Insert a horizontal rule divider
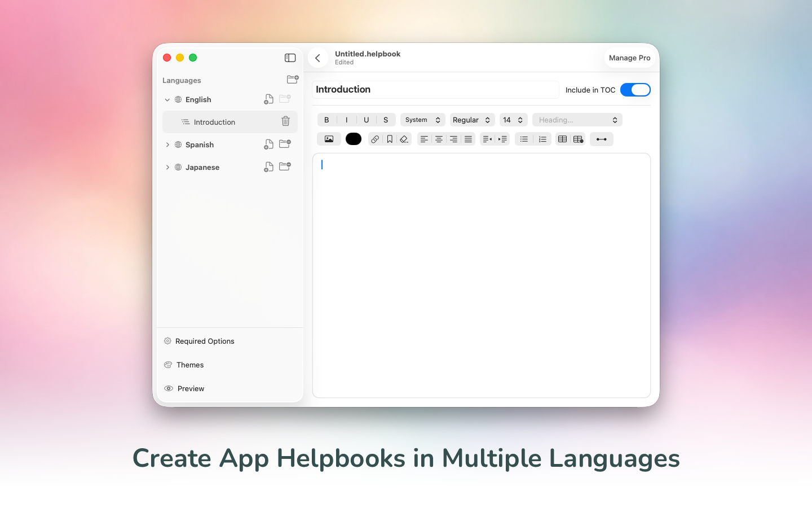Image resolution: width=812 pixels, height=508 pixels. point(601,139)
